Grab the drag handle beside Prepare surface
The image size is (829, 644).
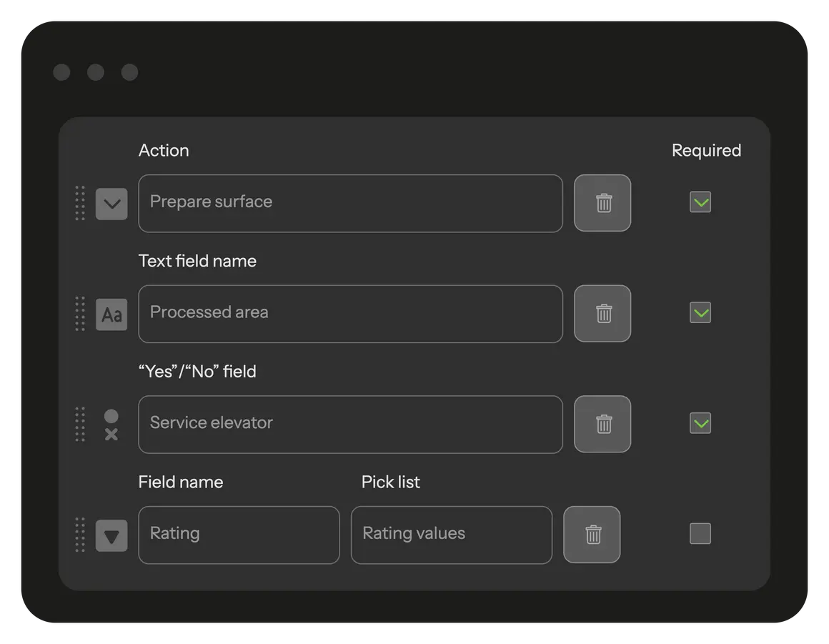click(x=80, y=203)
